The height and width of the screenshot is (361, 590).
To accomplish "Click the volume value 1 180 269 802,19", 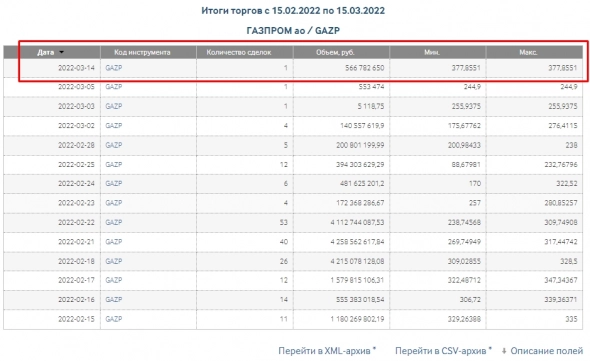I will coord(357,319).
